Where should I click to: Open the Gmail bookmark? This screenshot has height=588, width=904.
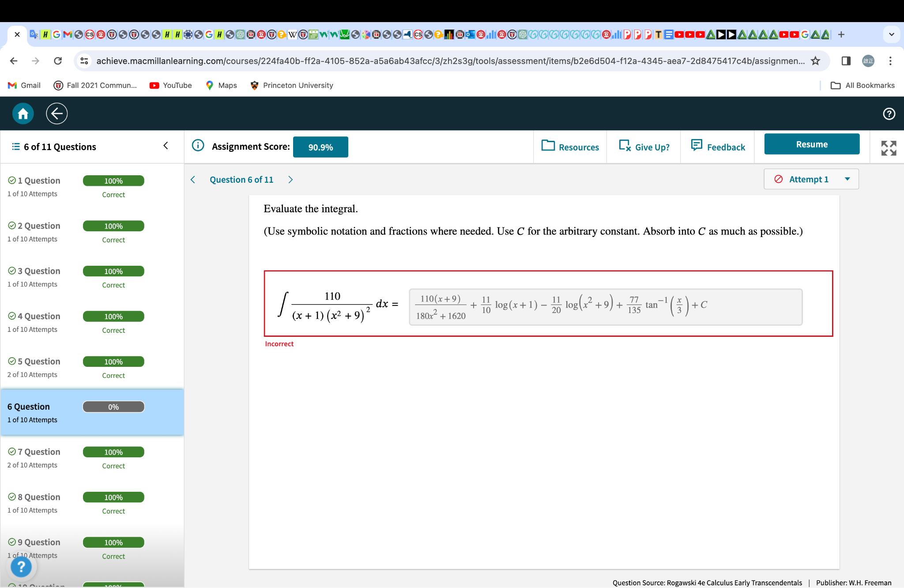25,85
